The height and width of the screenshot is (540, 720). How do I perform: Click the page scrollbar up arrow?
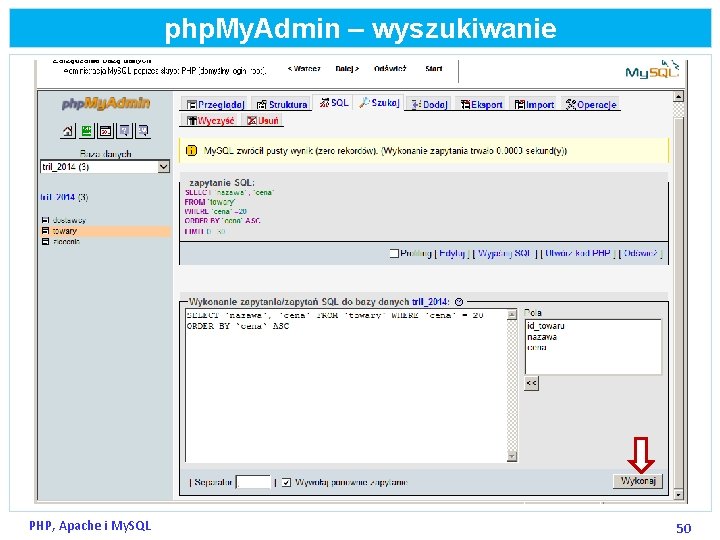tap(678, 96)
